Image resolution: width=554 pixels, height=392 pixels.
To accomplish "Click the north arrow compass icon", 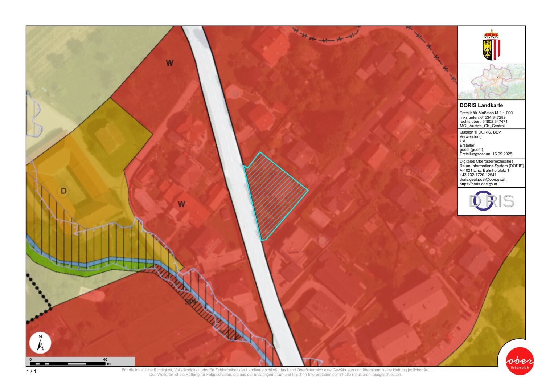I will tap(40, 343).
